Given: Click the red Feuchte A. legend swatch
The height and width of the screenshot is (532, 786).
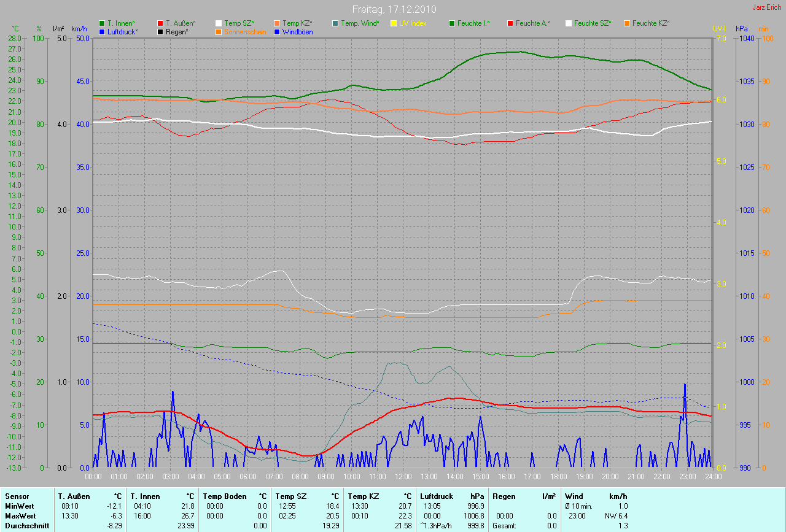Looking at the screenshot, I should 510,23.
